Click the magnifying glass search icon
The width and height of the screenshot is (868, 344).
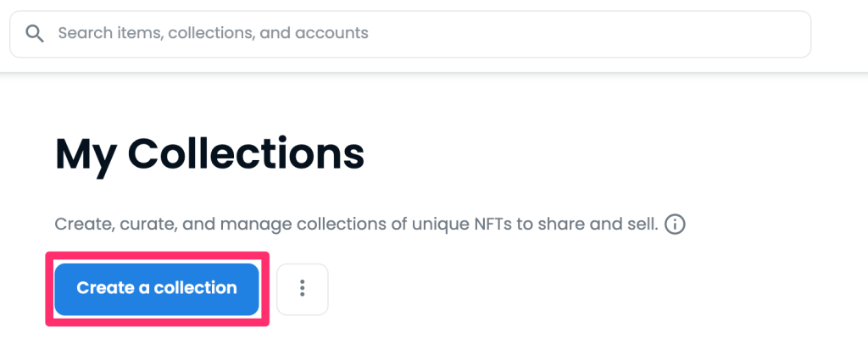[x=35, y=34]
